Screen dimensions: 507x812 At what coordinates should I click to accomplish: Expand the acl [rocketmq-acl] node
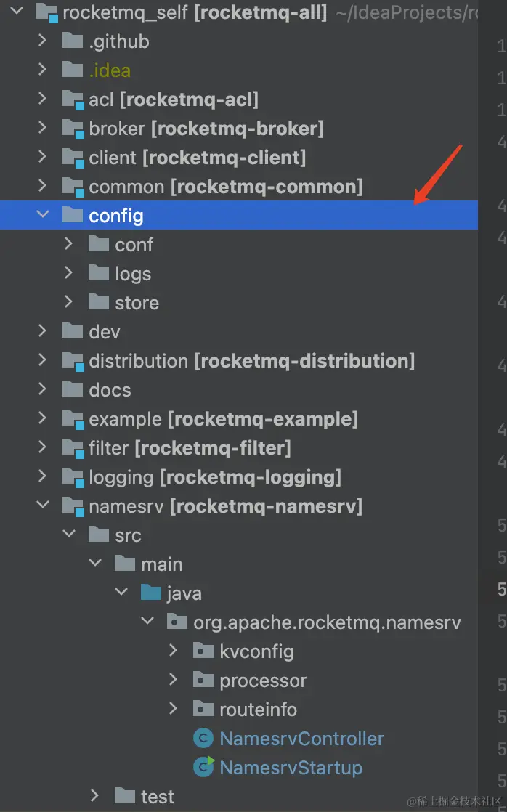click(42, 100)
